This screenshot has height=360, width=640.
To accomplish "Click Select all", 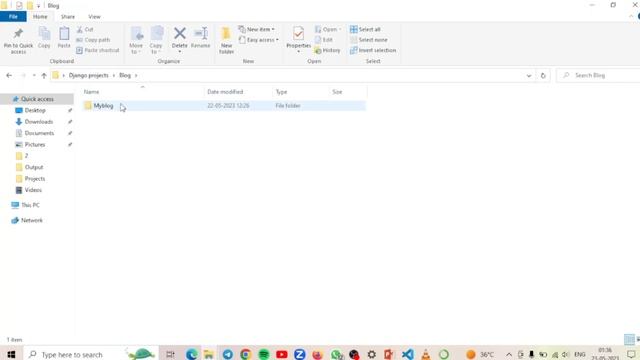I will coord(365,29).
